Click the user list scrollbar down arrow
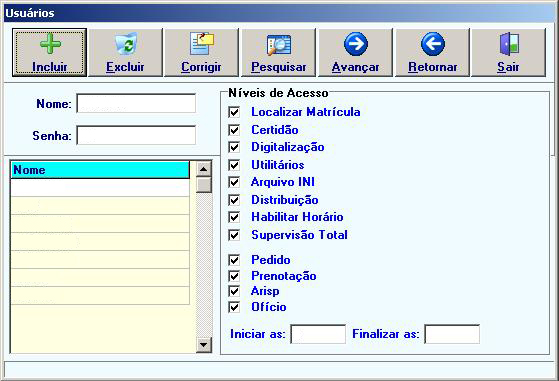The image size is (559, 381). point(204,345)
